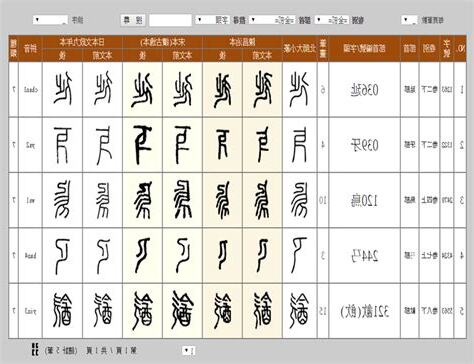Image resolution: width=474 pixels, height=364 pixels.
Task: Open 日本文政九年本 後 glyph in 120烏 row
Action: coord(62,199)
